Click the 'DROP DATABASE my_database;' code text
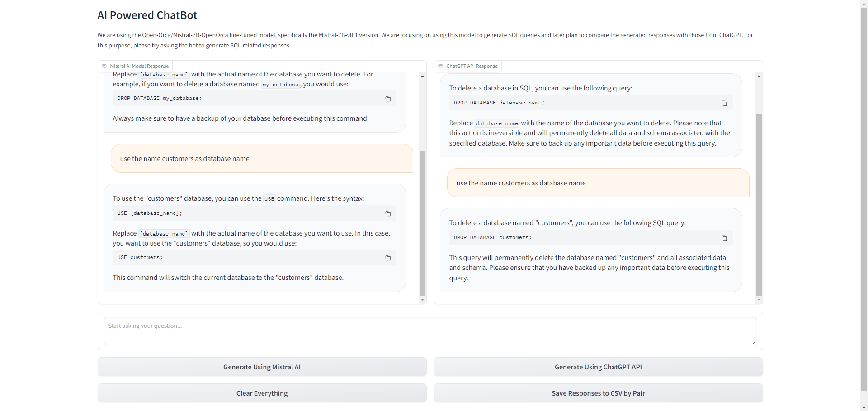The width and height of the screenshot is (868, 411). 160,98
